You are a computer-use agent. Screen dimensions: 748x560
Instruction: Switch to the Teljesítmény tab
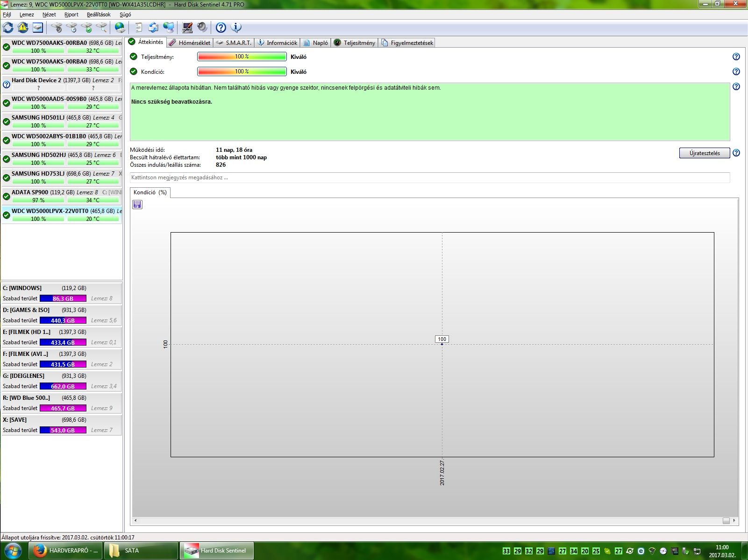pyautogui.click(x=354, y=43)
